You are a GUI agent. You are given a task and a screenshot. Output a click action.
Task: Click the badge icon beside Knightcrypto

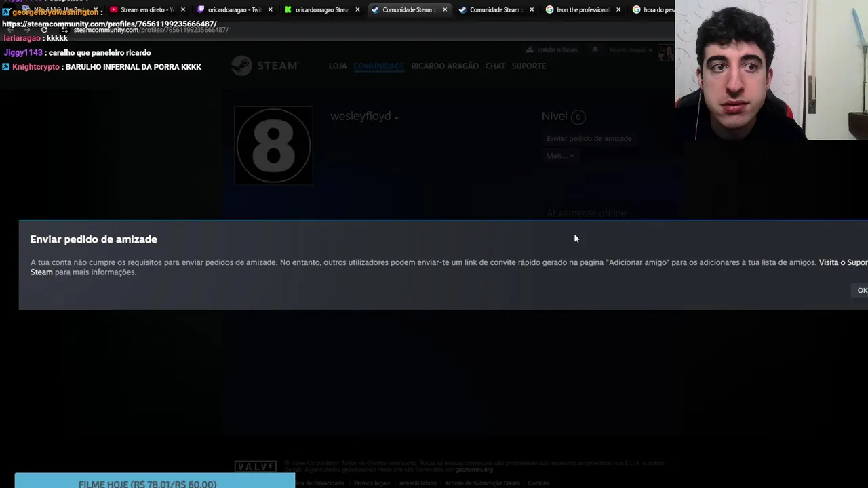tap(5, 67)
